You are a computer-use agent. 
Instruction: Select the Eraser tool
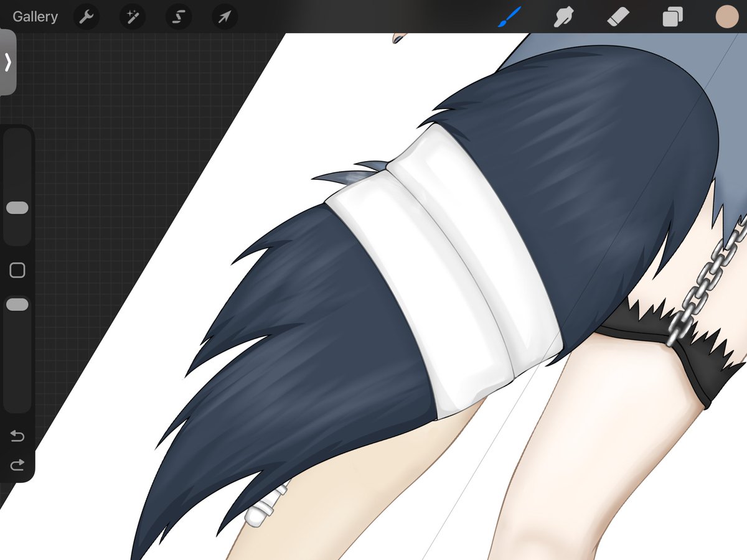618,17
